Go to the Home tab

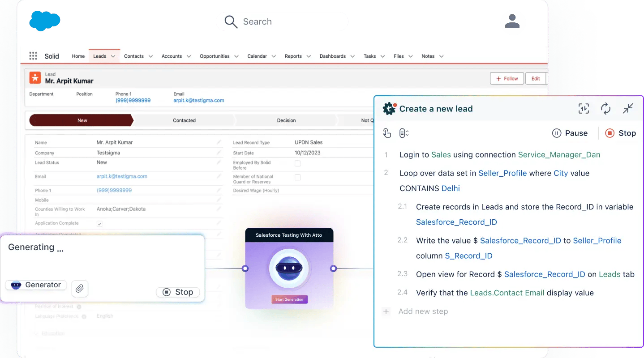(x=78, y=56)
